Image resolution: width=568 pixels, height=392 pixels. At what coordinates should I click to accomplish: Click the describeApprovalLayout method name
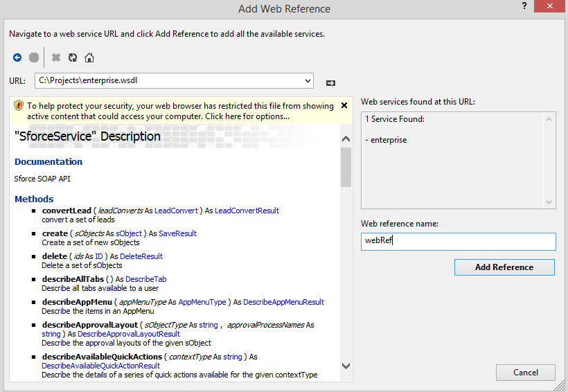click(90, 325)
